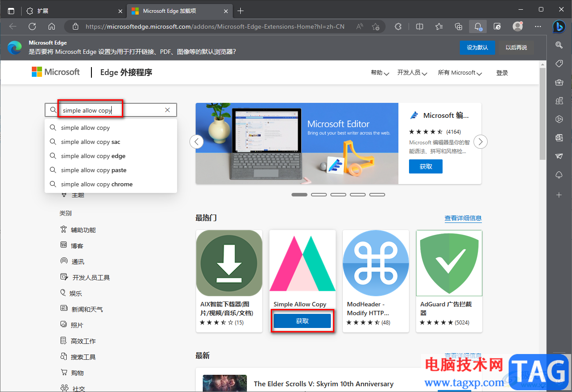Toggle split screen view icon
The height and width of the screenshot is (392, 572).
tap(420, 26)
